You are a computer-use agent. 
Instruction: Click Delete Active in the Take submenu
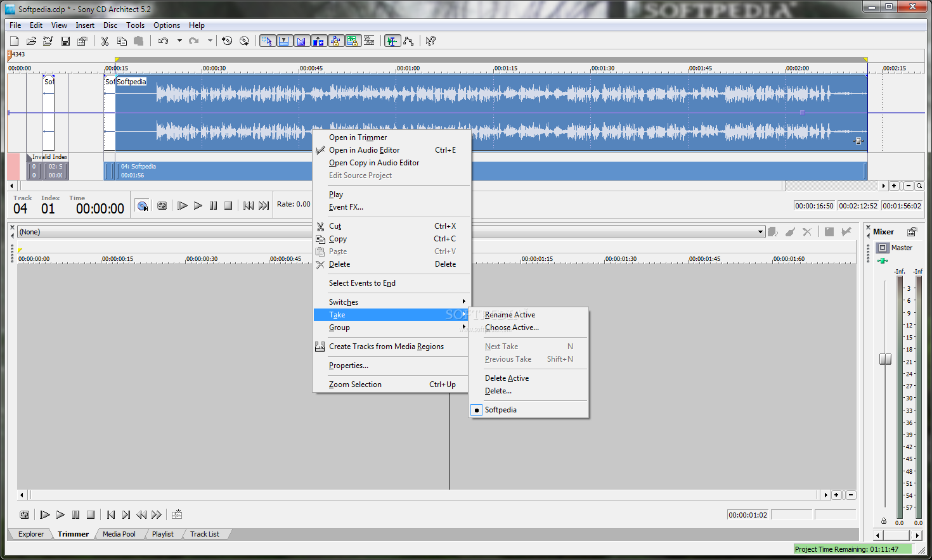[x=529, y=378]
